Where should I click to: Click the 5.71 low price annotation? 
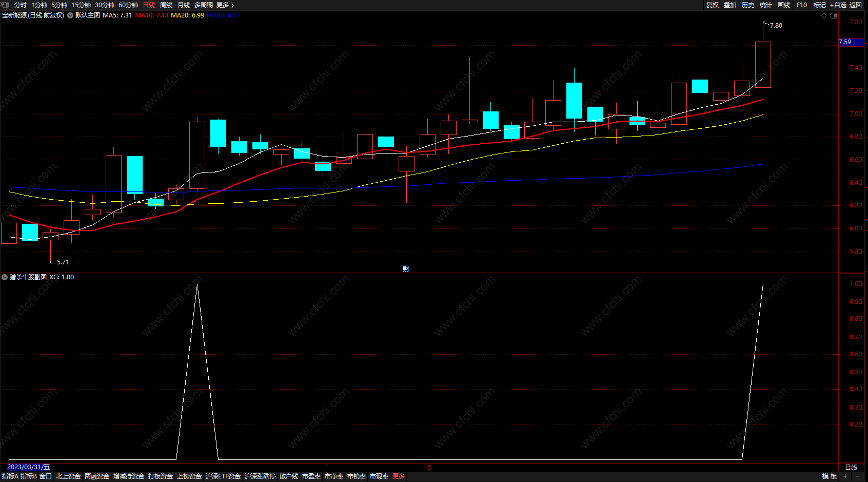point(63,262)
